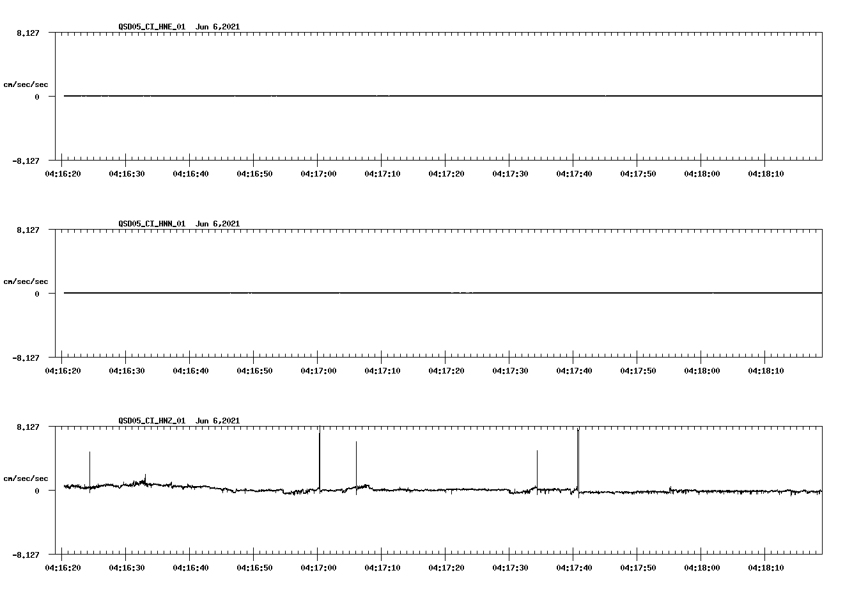The width and height of the screenshot is (868, 591).
Task: Select the -8.127 lower limit on HNE plot
Action: coord(26,161)
